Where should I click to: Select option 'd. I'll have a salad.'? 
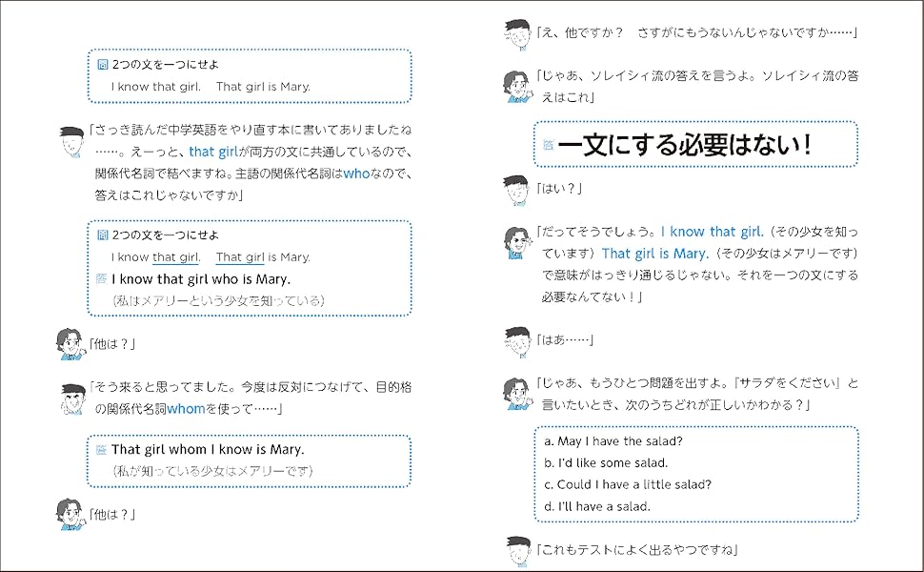click(596, 506)
